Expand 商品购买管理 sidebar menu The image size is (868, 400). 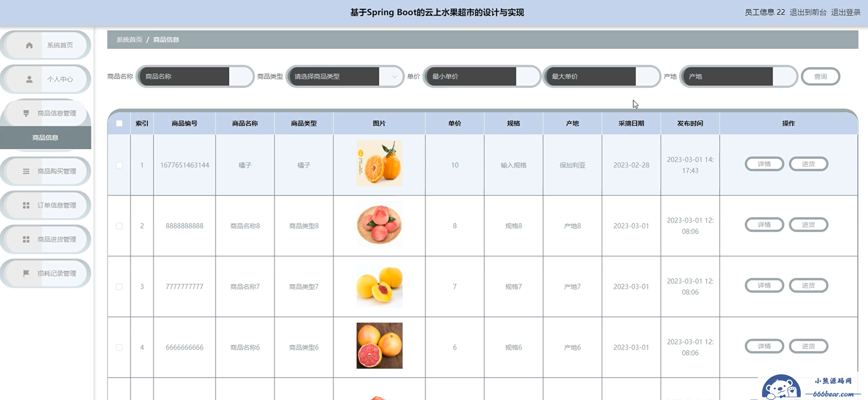pos(46,171)
